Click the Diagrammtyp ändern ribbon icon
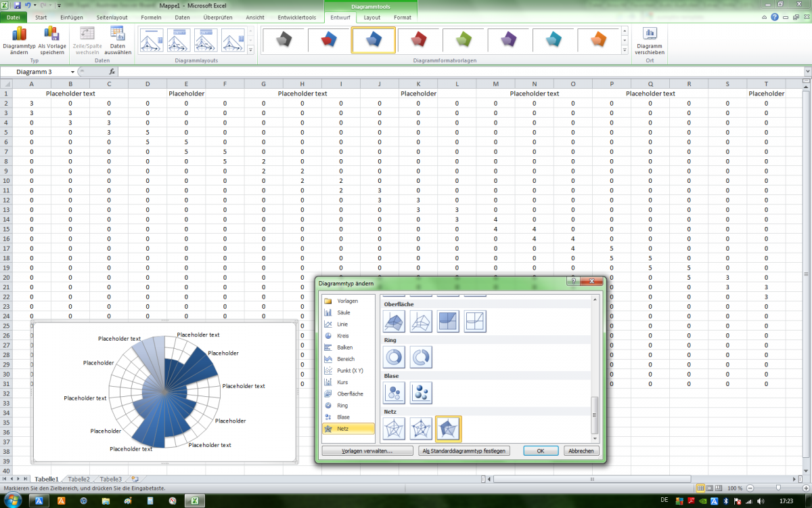This screenshot has width=812, height=508. coord(19,41)
